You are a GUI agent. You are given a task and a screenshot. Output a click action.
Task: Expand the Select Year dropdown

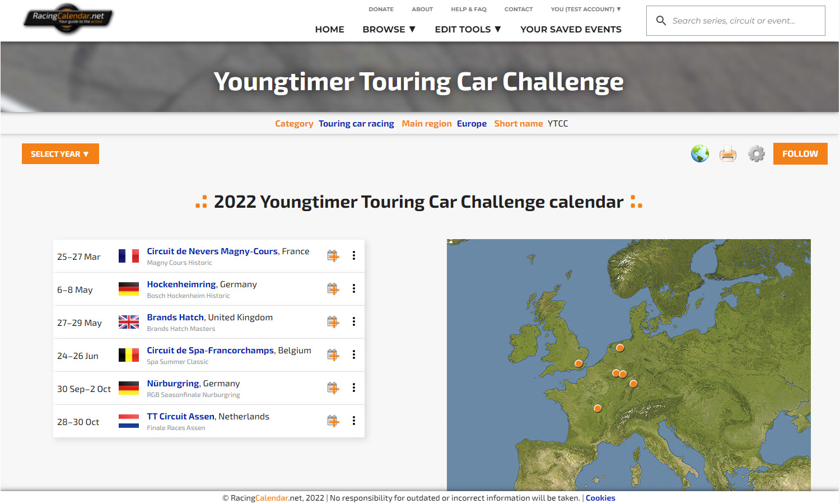tap(60, 154)
